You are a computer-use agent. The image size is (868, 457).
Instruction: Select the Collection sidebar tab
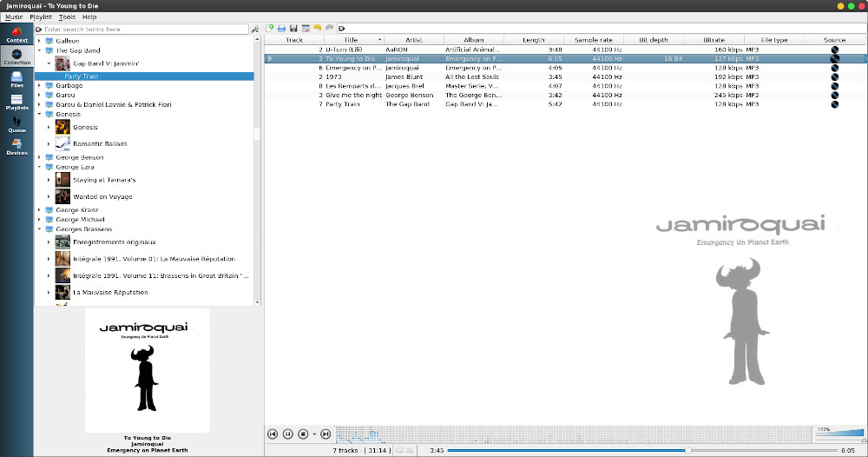point(16,57)
